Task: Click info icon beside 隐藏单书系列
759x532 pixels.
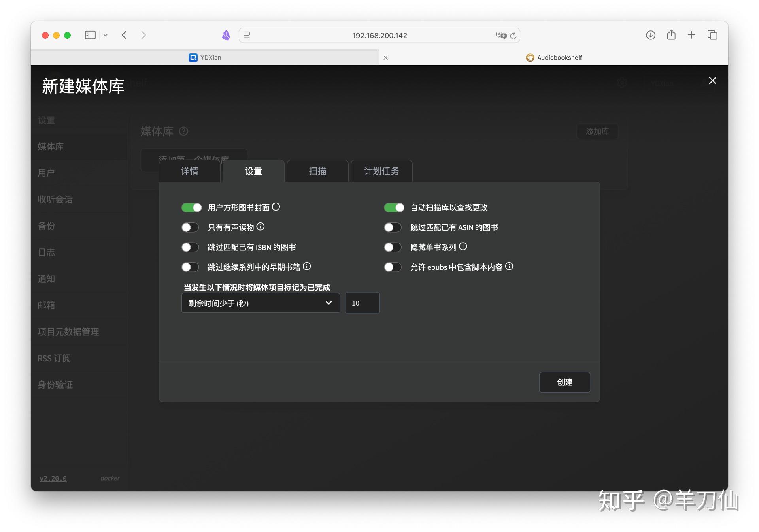Action: [463, 246]
